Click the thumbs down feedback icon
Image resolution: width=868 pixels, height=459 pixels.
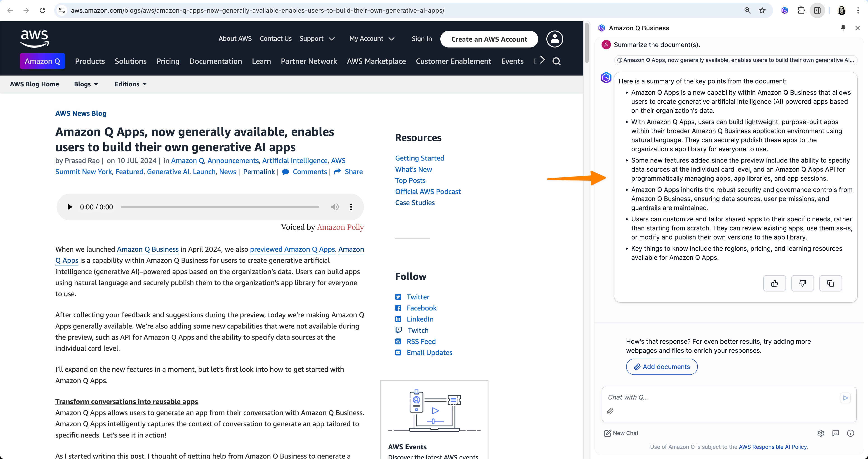[802, 283]
